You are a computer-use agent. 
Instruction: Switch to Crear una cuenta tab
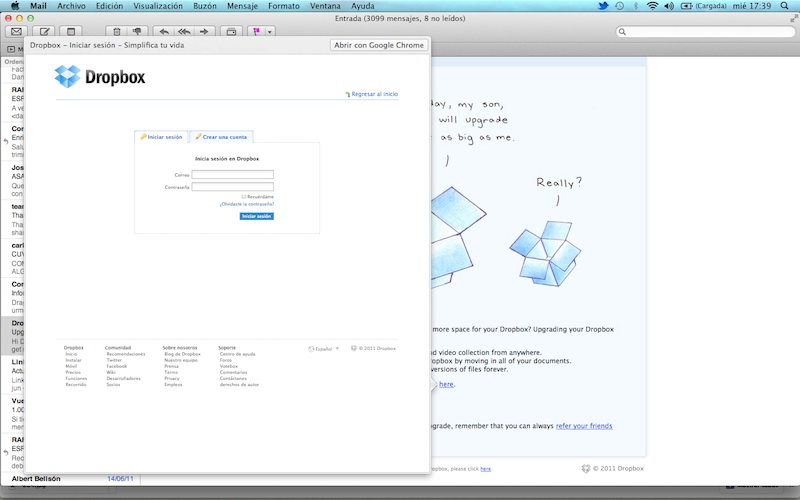[x=221, y=137]
